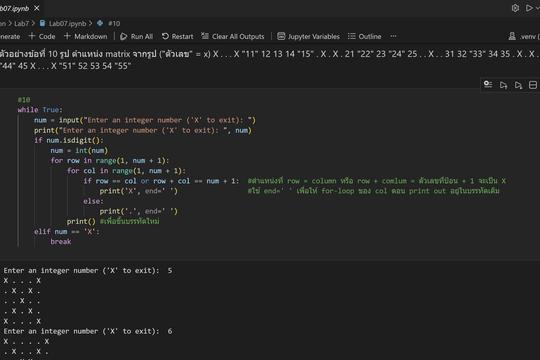Click the 'for row in range' line
The width and height of the screenshot is (540, 360).
pos(110,161)
